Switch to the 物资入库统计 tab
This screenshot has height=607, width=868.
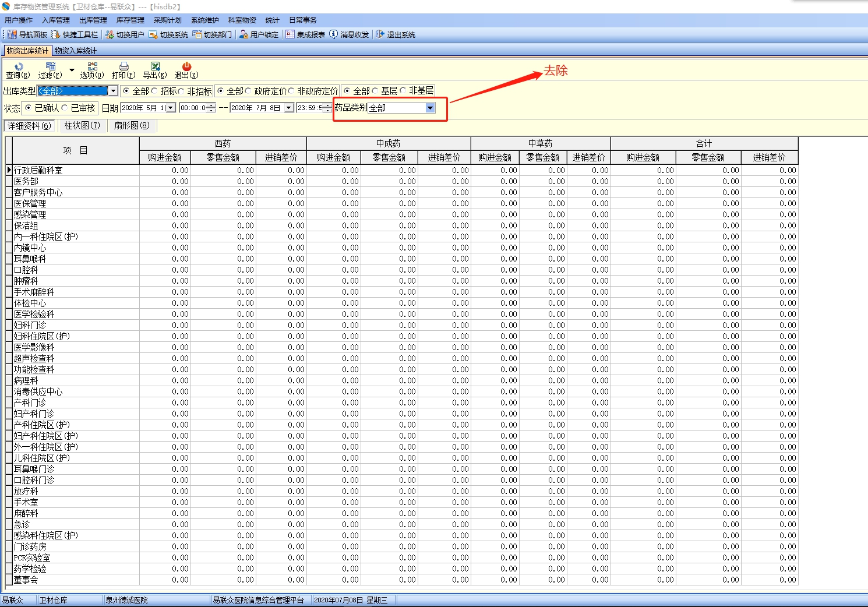click(x=76, y=51)
